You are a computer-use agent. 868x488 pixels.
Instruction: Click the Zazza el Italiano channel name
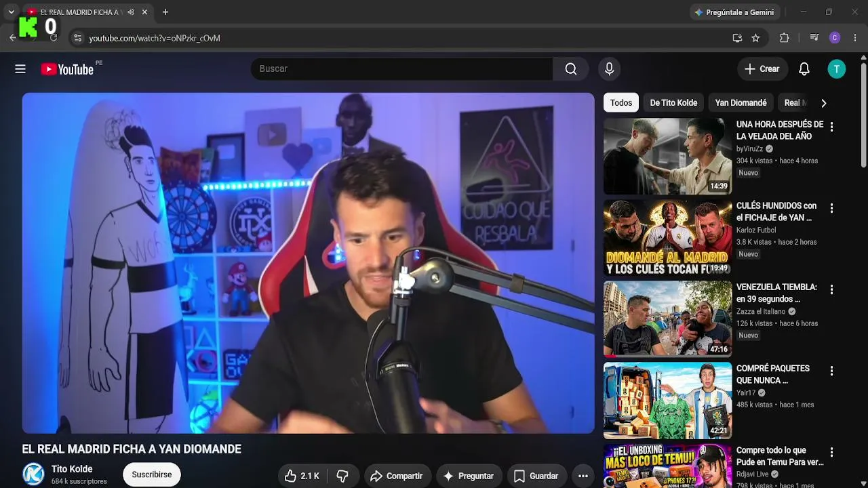click(x=761, y=312)
